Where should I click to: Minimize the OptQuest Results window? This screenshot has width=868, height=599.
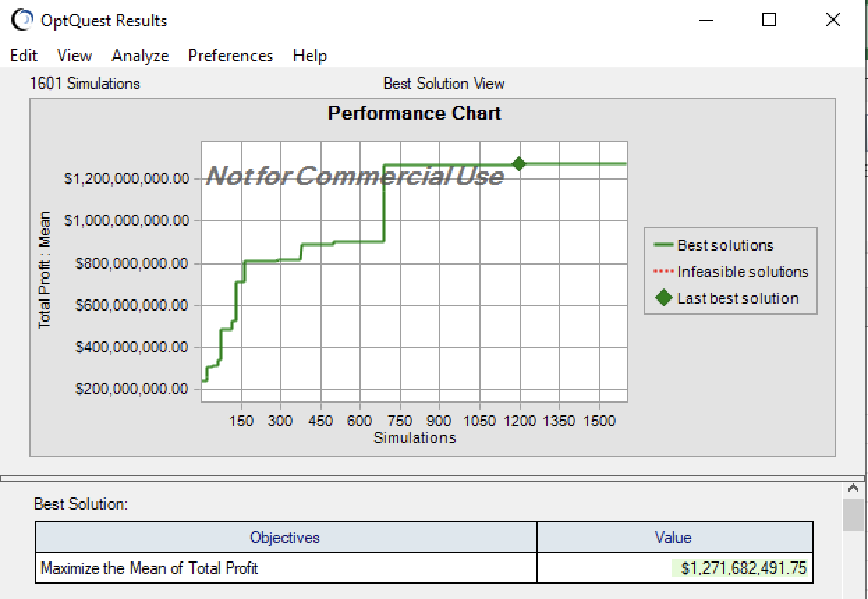click(x=706, y=20)
